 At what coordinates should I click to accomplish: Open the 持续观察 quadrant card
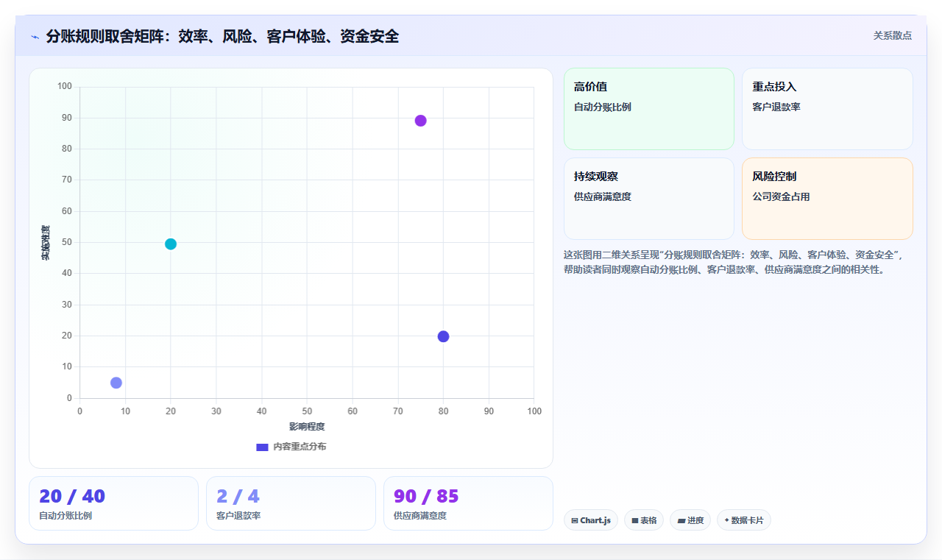[x=649, y=199]
